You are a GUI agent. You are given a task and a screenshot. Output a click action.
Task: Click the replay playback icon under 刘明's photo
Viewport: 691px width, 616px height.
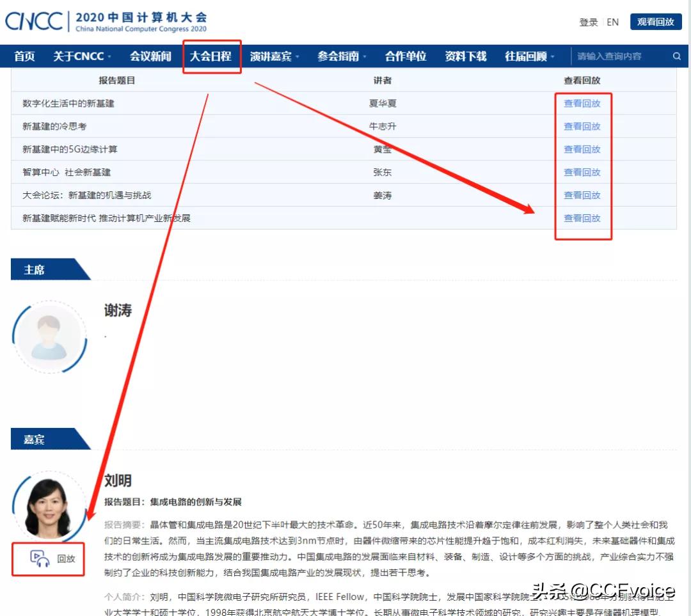pyautogui.click(x=40, y=558)
